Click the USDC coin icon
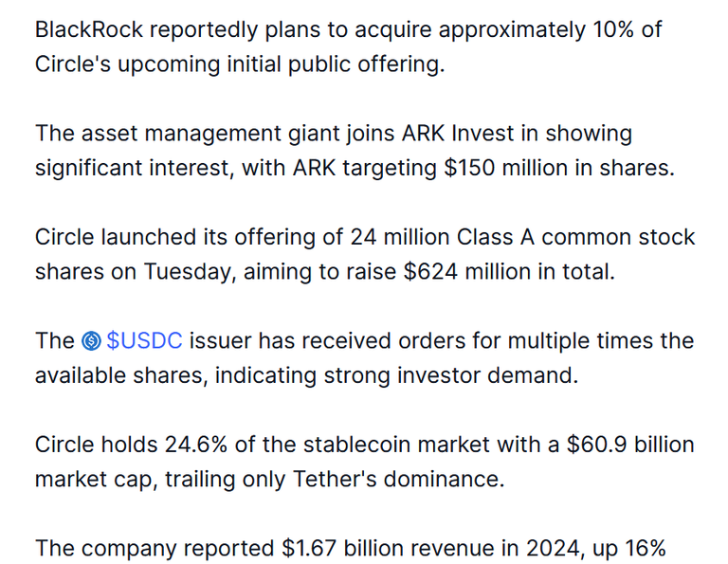Screen dimensions: 728x564 pyautogui.click(x=91, y=340)
